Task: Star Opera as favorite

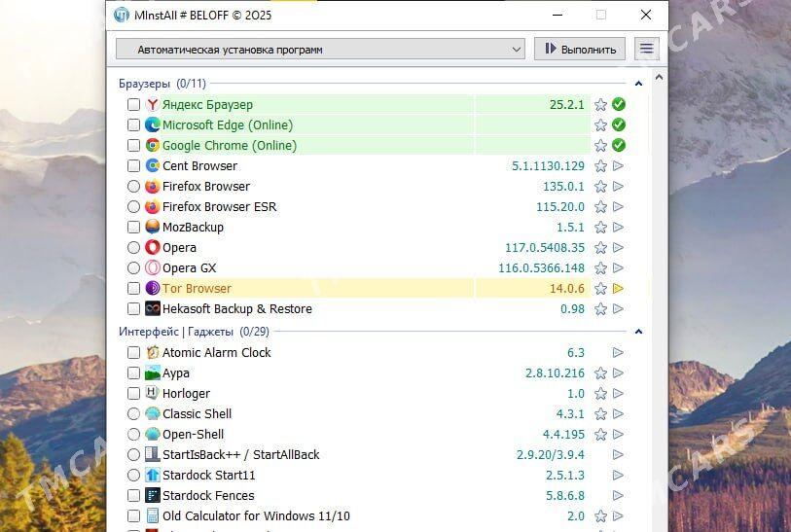Action: click(600, 248)
